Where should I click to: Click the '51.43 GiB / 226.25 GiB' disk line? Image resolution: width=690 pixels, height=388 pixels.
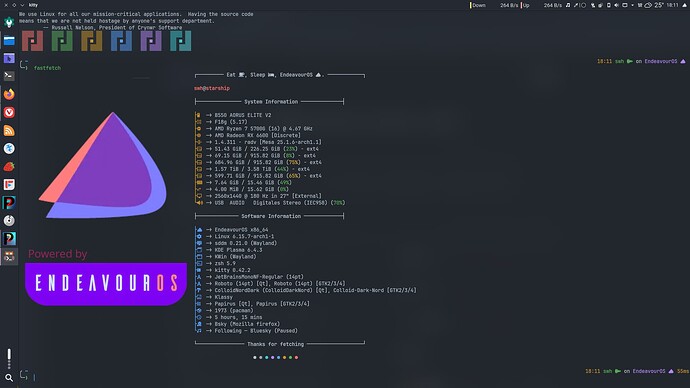coord(266,149)
